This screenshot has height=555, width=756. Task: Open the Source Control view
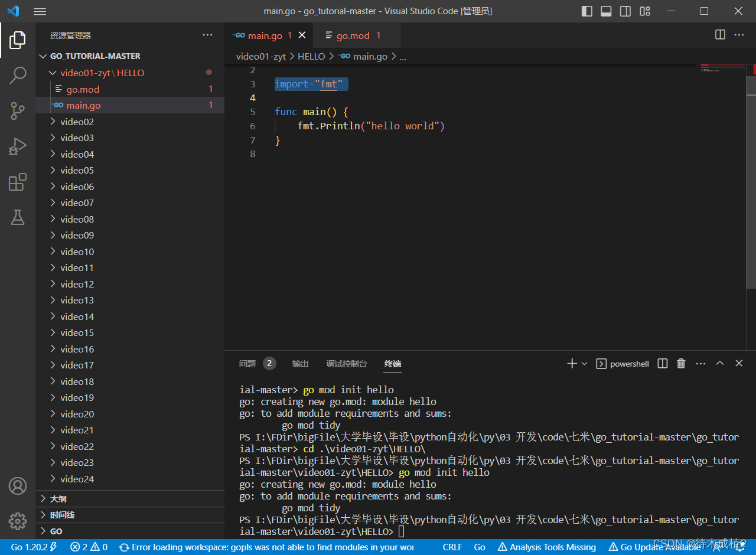(x=18, y=110)
